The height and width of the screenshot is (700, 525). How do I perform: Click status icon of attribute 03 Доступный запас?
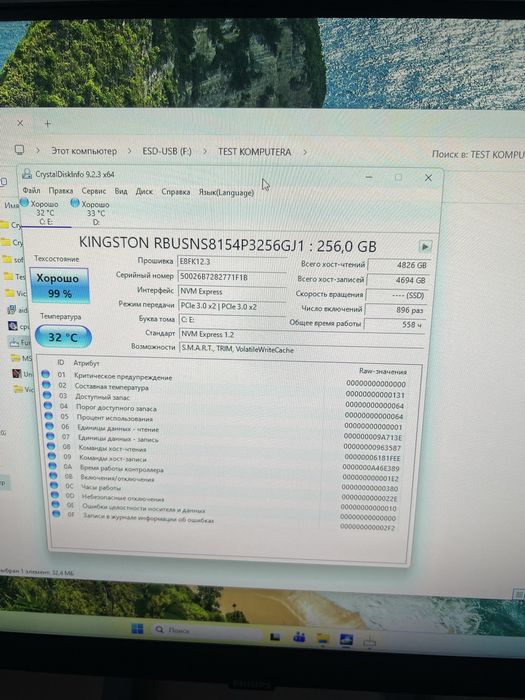[x=47, y=395]
